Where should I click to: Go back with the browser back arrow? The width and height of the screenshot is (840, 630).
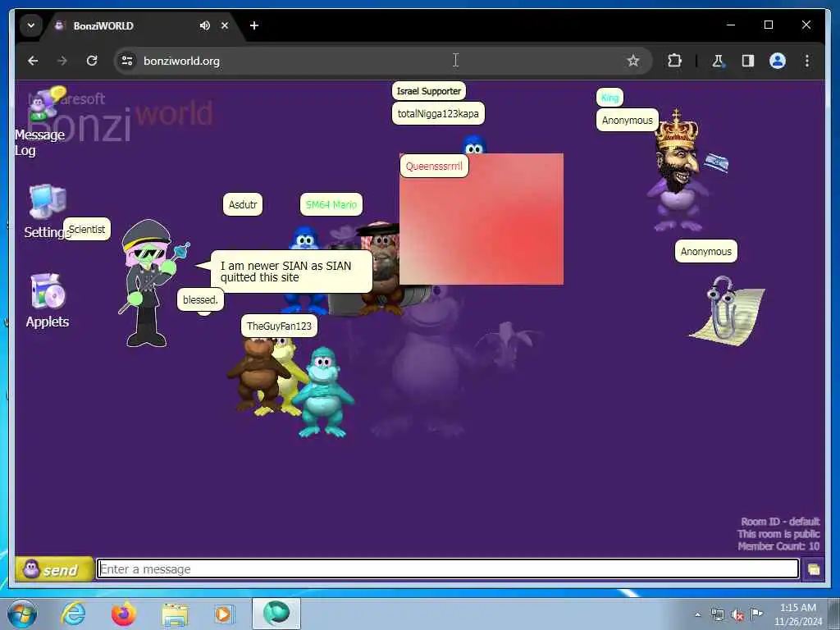coord(33,61)
